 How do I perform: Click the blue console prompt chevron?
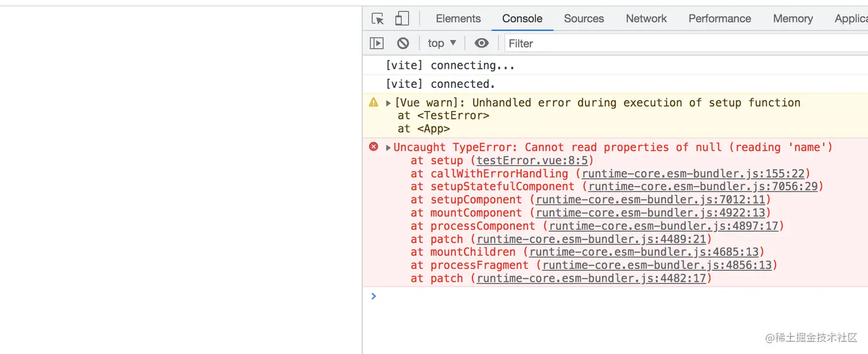(374, 296)
